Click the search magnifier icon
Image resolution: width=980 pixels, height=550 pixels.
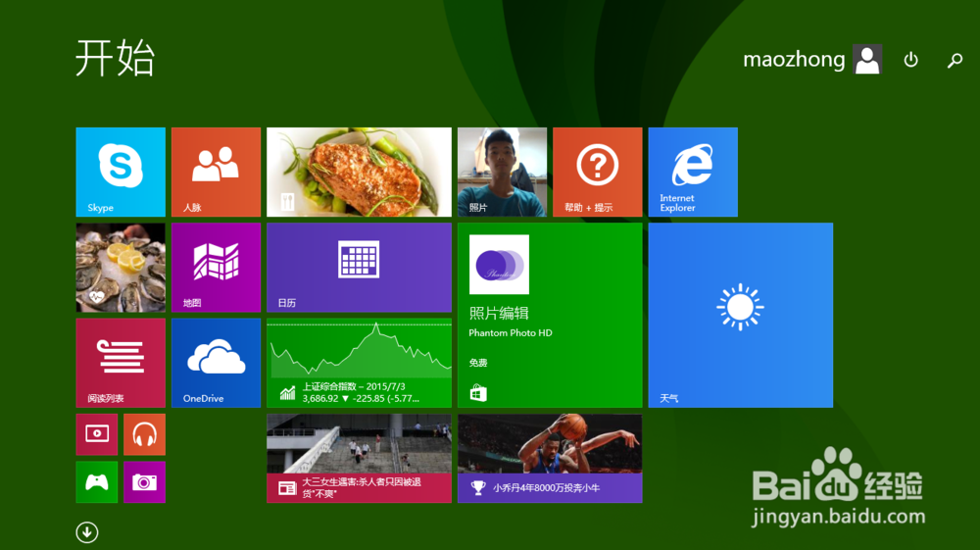(955, 60)
